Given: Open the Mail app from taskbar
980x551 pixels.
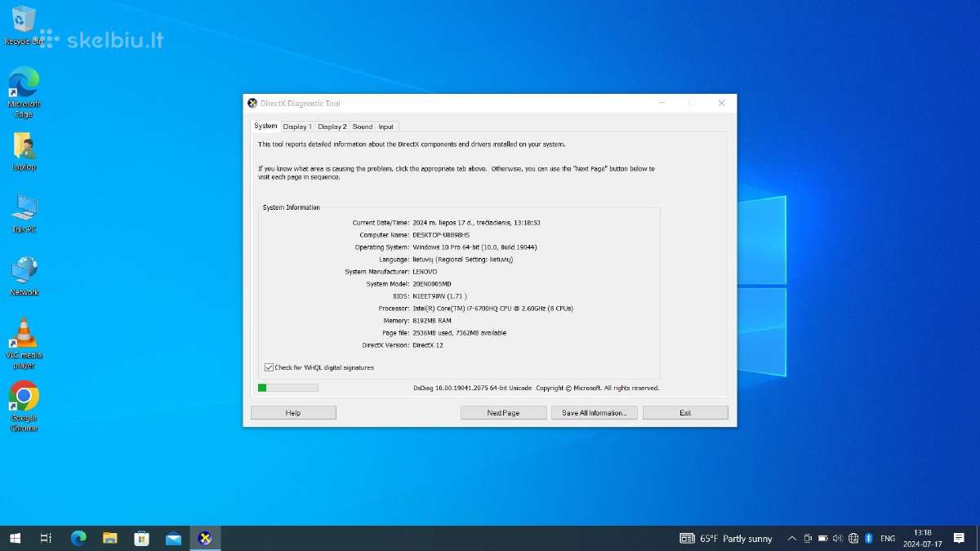Looking at the screenshot, I should point(173,538).
